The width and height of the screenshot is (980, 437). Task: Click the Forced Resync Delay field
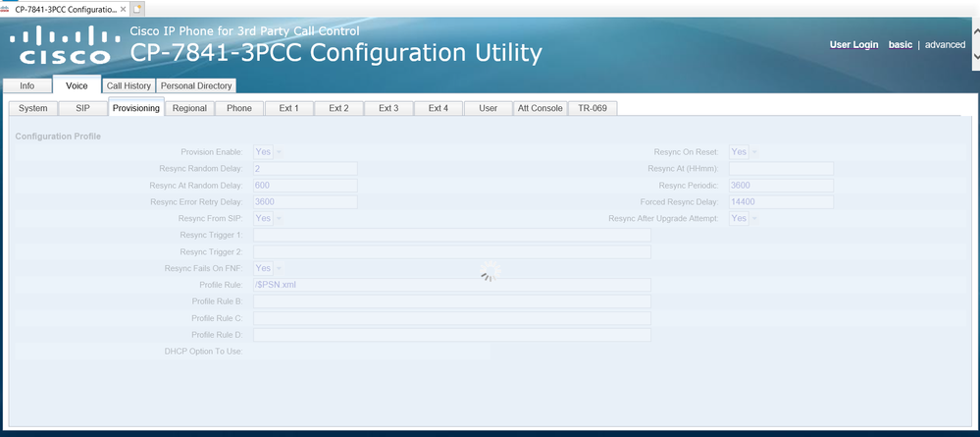tap(781, 202)
